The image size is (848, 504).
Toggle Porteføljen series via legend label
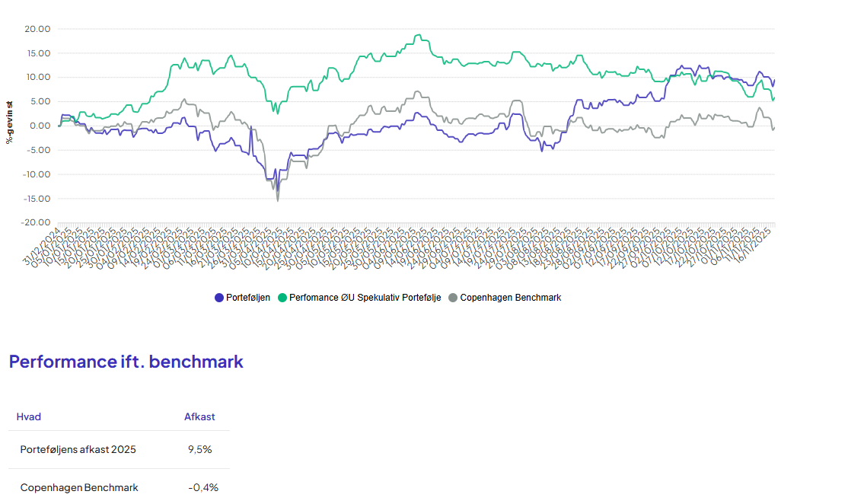pos(247,298)
